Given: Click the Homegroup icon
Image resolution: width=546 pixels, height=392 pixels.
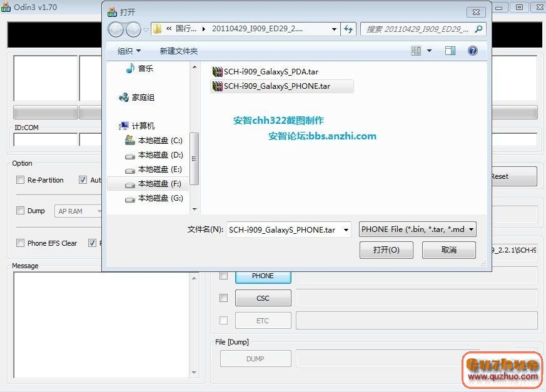Looking at the screenshot, I should (x=124, y=98).
